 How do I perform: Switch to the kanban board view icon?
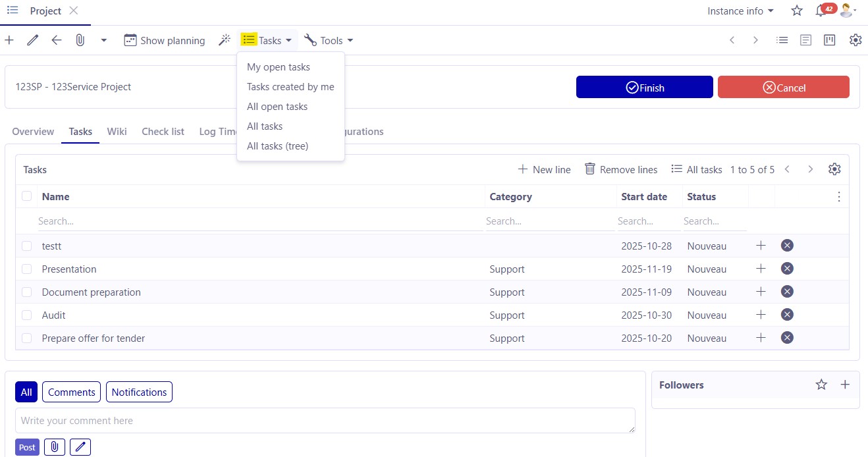pos(829,40)
